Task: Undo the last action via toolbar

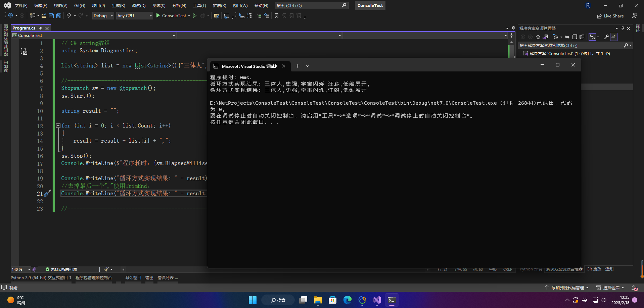Action: (x=69, y=15)
